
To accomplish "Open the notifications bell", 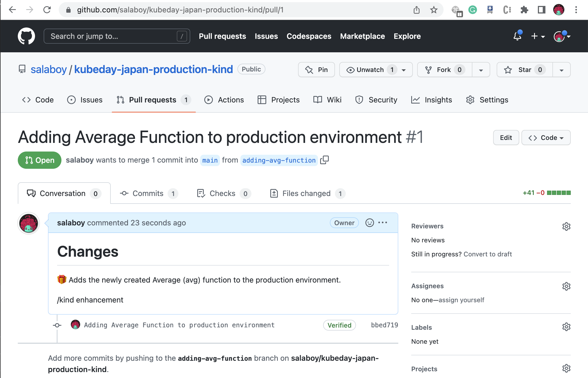I will click(x=517, y=36).
